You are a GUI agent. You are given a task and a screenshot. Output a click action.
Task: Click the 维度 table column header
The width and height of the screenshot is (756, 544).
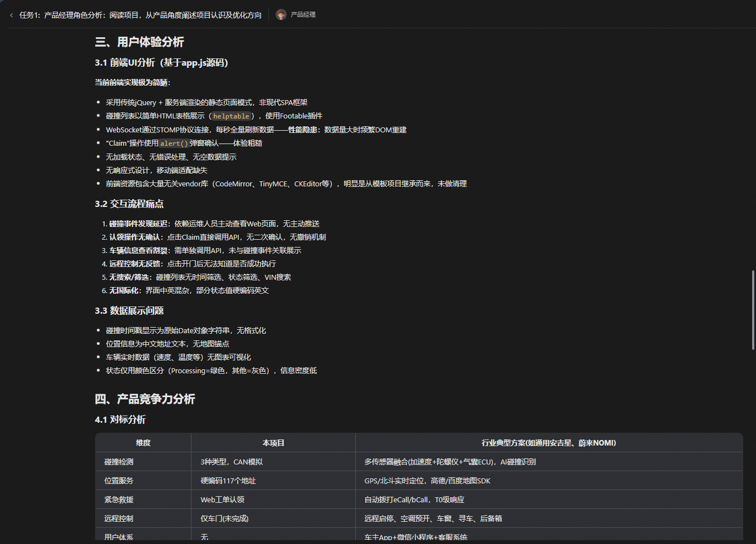point(143,443)
